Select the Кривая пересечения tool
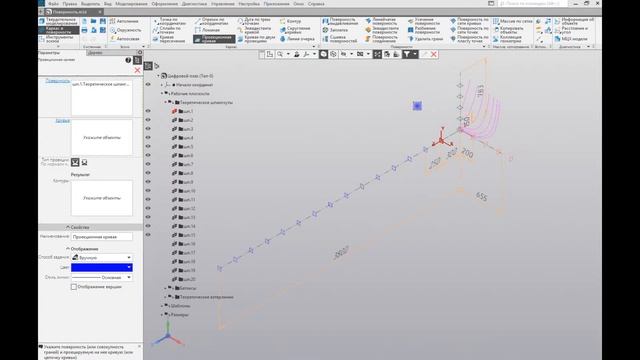 pyautogui.click(x=169, y=39)
